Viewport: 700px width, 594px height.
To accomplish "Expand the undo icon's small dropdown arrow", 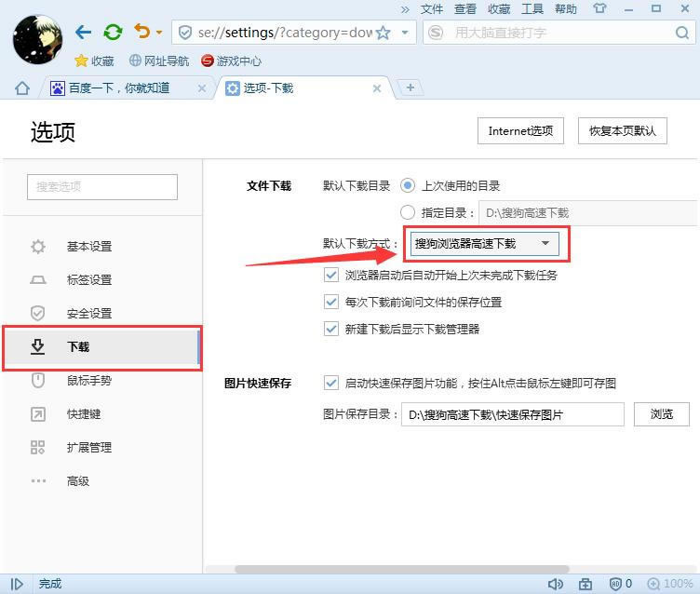I will coord(159,33).
